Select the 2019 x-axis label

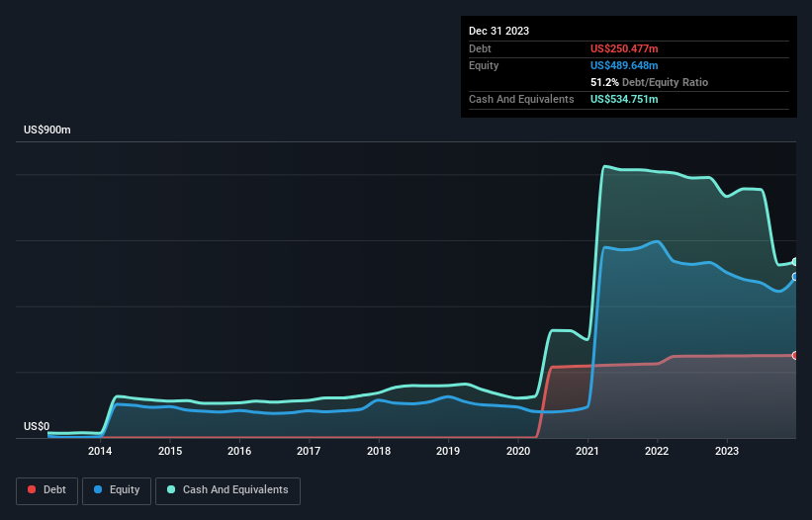pos(448,451)
